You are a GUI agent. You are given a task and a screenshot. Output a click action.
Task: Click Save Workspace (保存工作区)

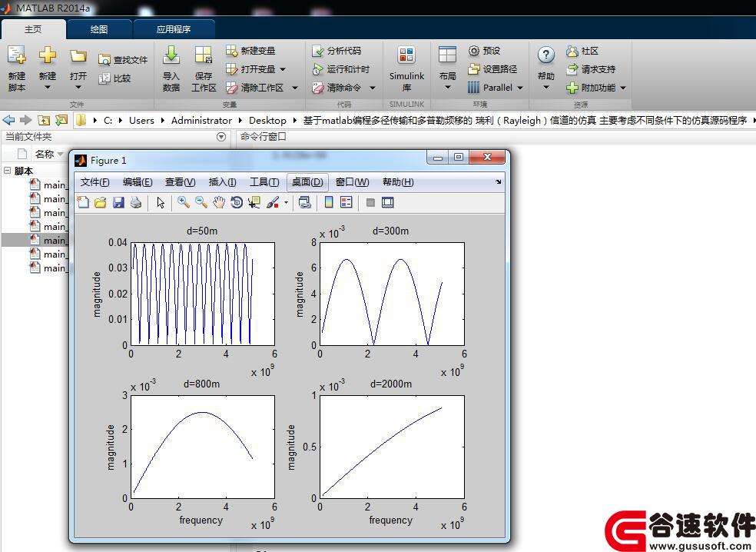[x=204, y=69]
